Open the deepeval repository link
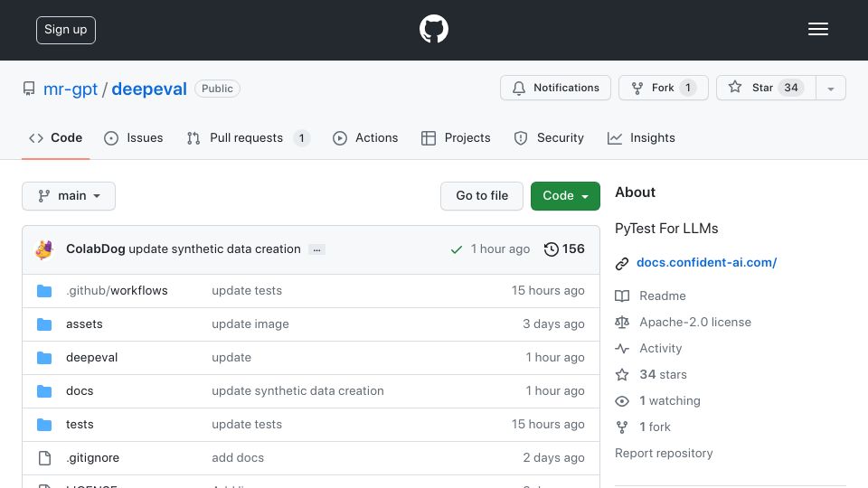 coord(149,89)
